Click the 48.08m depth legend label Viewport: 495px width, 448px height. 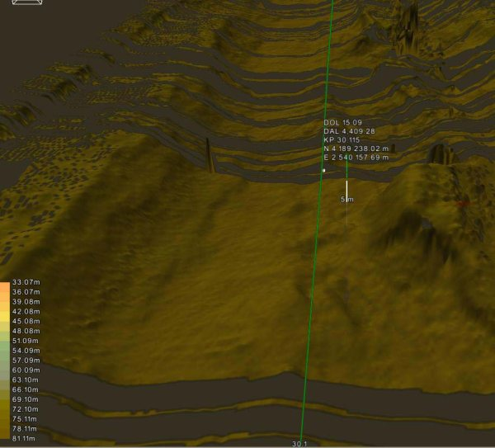[x=26, y=331]
